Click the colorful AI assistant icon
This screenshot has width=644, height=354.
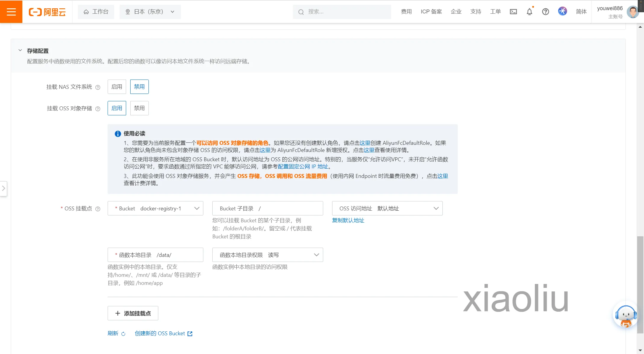(562, 11)
